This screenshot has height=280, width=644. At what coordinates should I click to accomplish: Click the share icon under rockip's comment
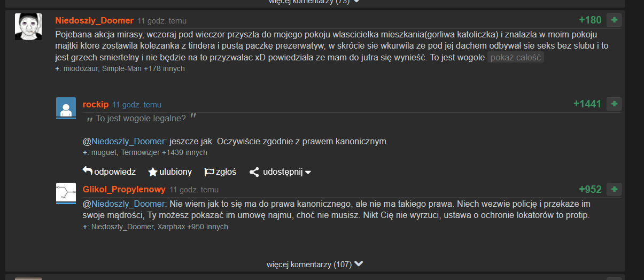click(x=254, y=172)
